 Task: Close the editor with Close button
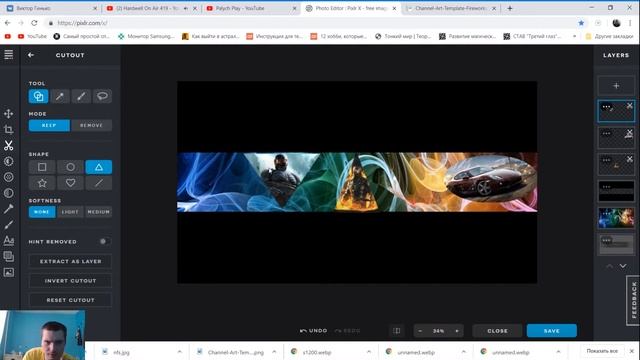(498, 331)
